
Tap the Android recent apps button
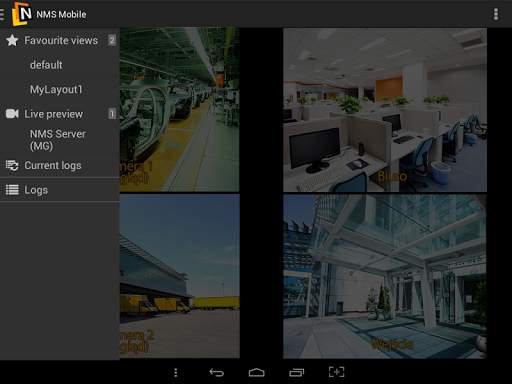296,372
